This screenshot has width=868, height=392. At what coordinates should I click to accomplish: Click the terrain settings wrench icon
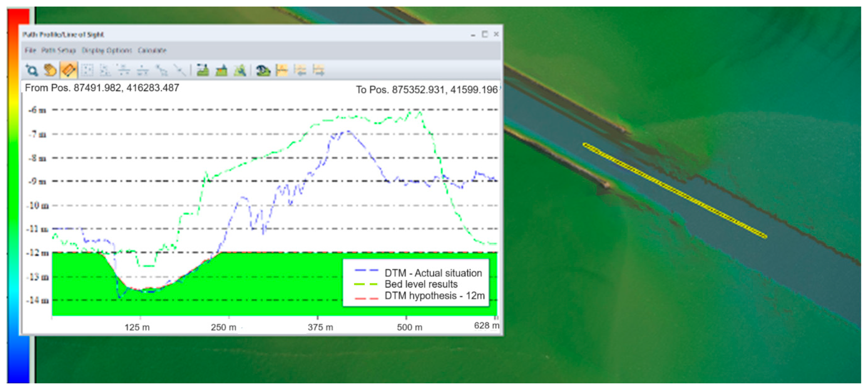240,70
